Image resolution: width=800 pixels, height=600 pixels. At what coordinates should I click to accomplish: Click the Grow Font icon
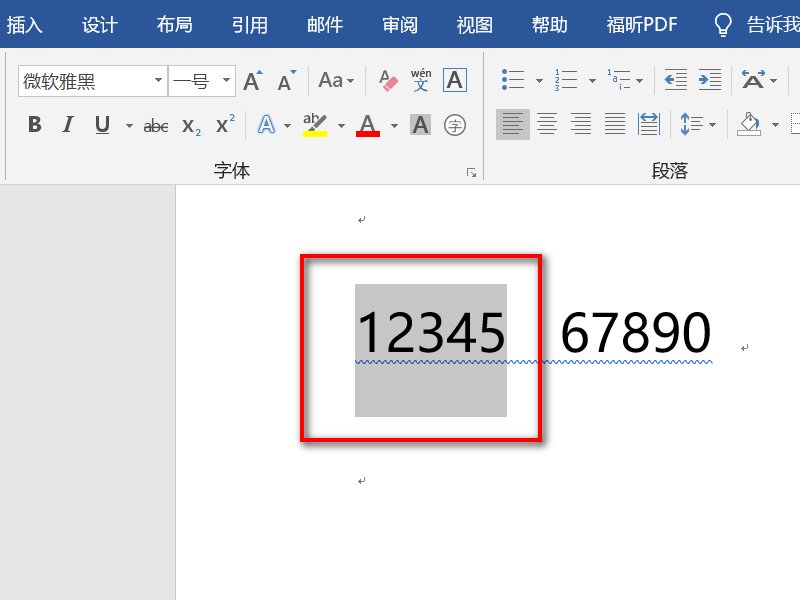251,82
